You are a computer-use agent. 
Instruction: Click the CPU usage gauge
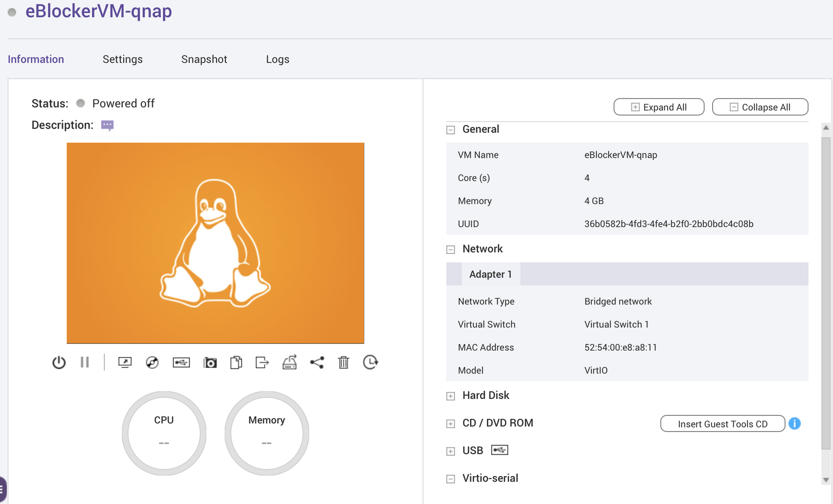[x=164, y=433]
